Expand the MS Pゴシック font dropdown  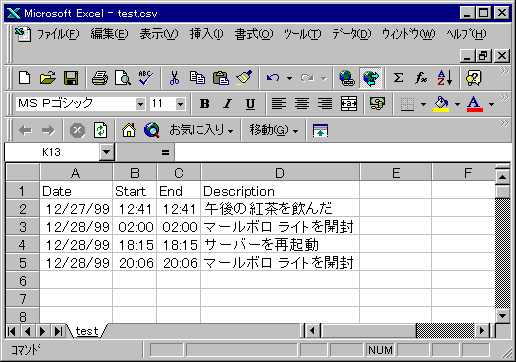[x=140, y=104]
